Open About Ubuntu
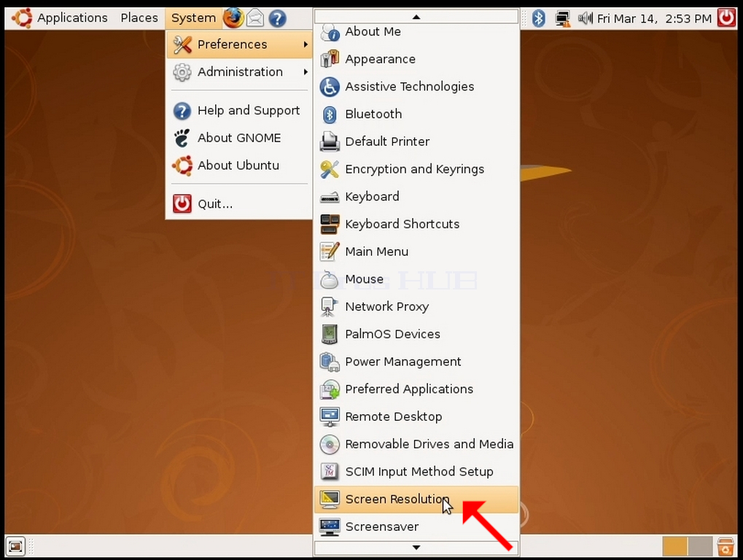 [239, 166]
